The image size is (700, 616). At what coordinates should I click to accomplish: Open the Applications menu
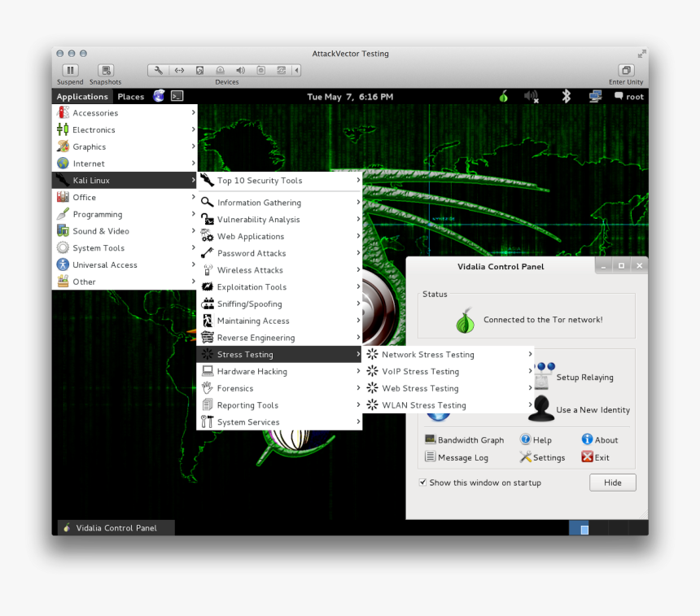82,96
